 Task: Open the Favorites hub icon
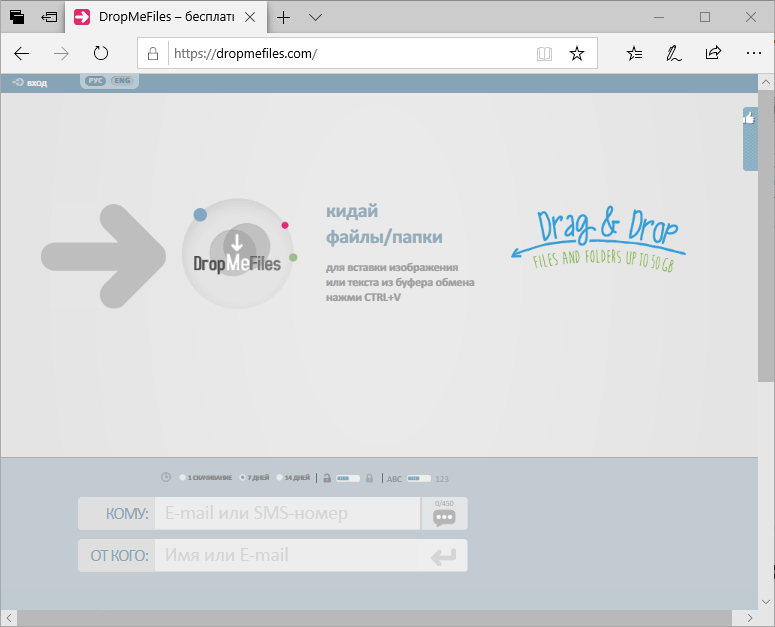(634, 53)
